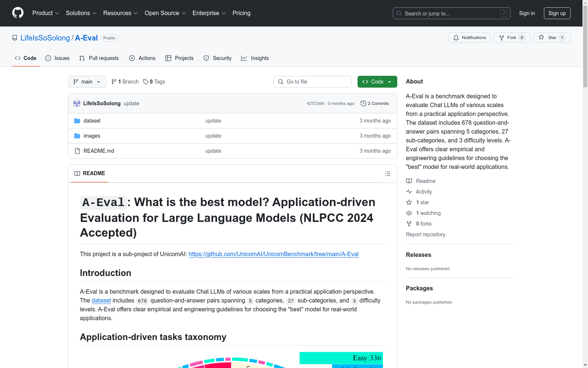Click the book icon in README header
The width and height of the screenshot is (588, 368).
pyautogui.click(x=77, y=173)
